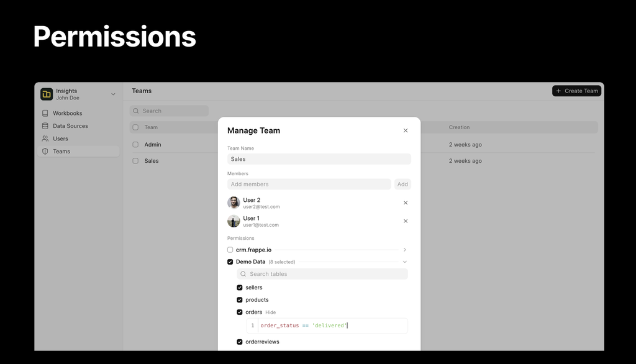Click the Insights app logo icon
The image size is (636, 364).
[x=47, y=94]
